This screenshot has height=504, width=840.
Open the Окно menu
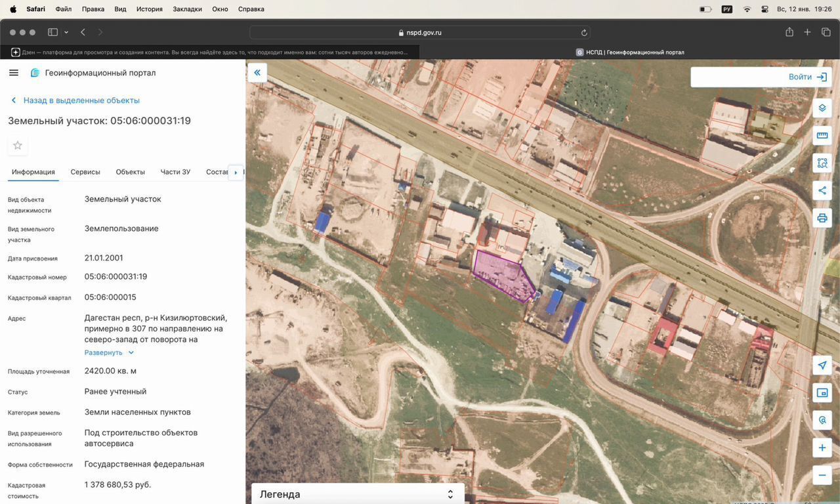pyautogui.click(x=220, y=9)
